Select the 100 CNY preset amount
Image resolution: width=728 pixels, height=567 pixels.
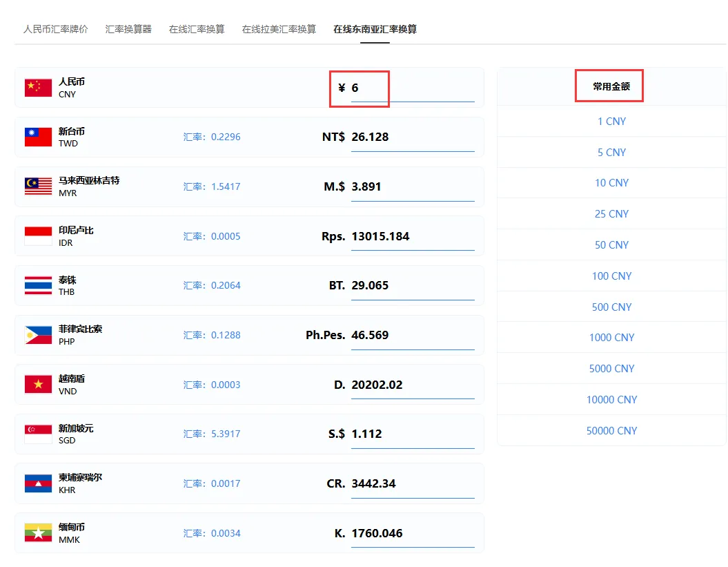pos(611,276)
